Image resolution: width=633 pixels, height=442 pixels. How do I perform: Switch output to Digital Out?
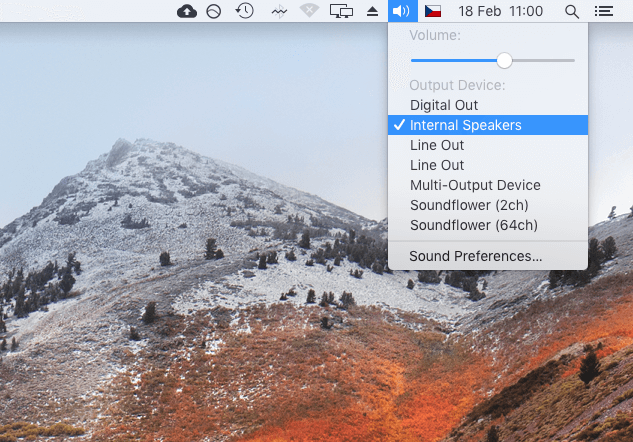[x=444, y=105]
